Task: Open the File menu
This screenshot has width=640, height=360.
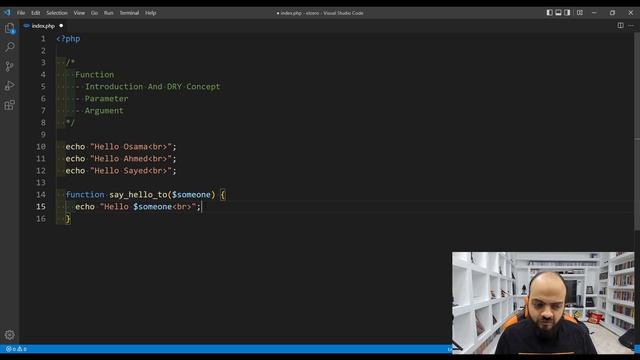Action: point(21,13)
